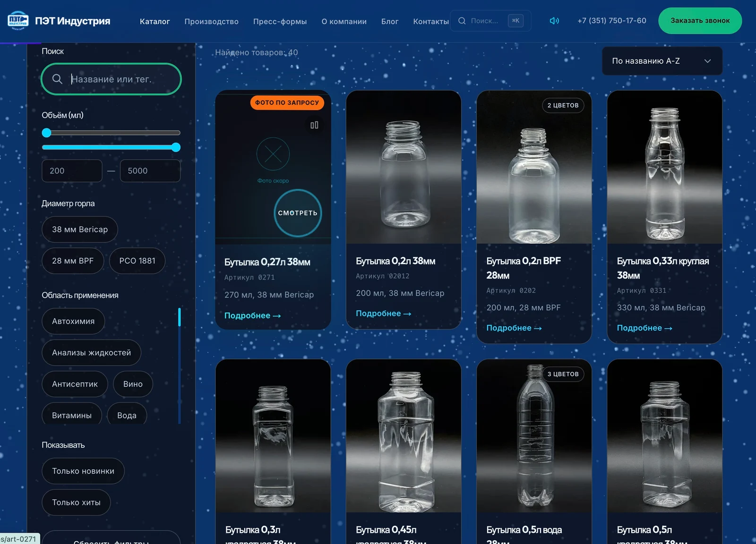
Task: Click the maximum volume slider handle
Action: click(x=176, y=147)
